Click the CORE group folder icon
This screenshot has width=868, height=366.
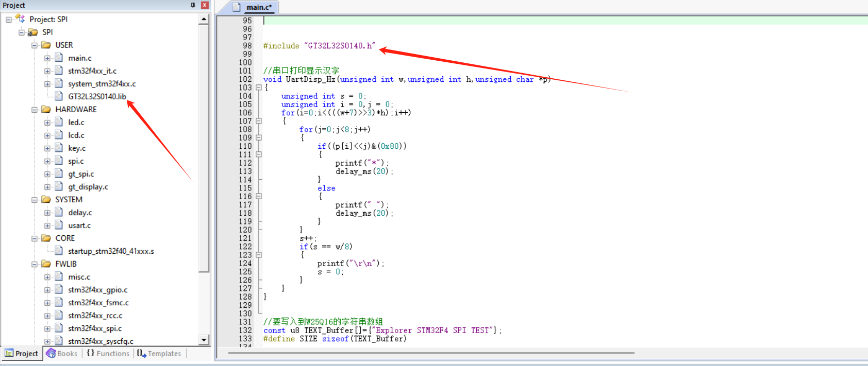pos(46,238)
